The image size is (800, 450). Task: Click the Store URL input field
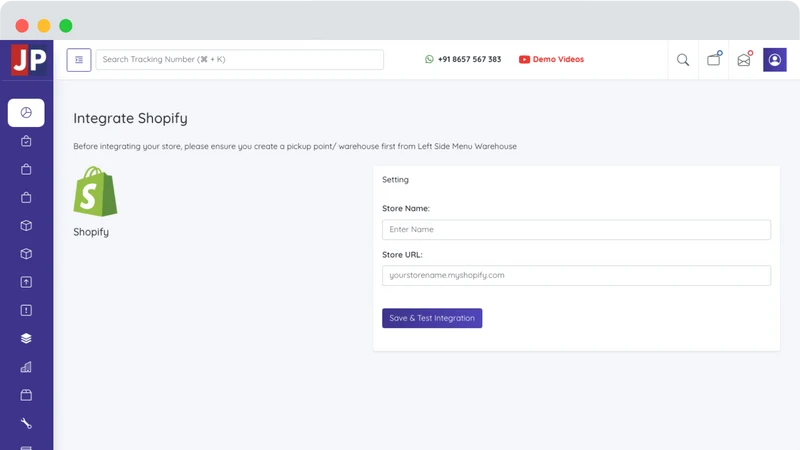coord(576,275)
